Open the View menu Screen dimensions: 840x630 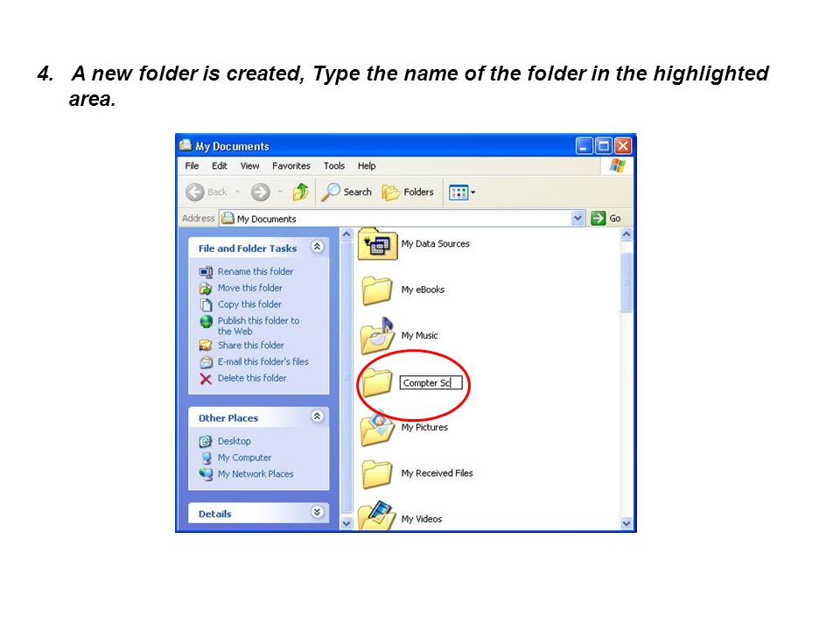pyautogui.click(x=249, y=166)
